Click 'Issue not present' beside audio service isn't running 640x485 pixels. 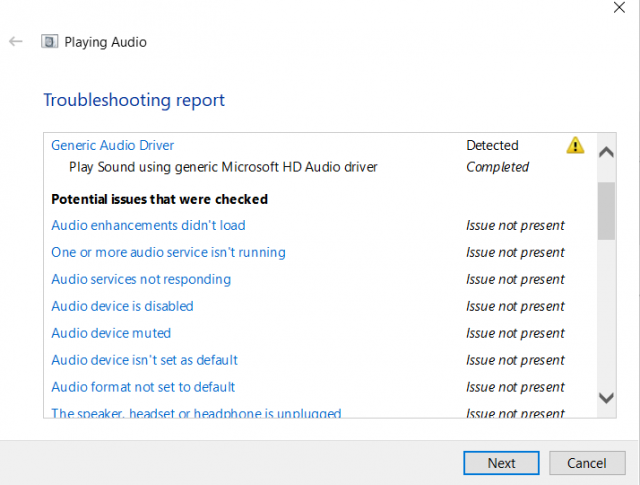pos(515,252)
